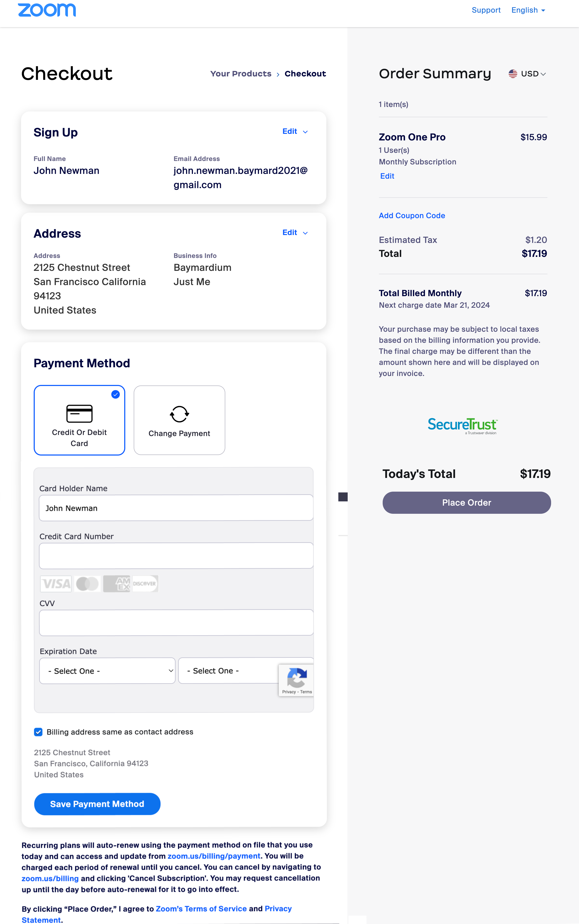Viewport: 579px width, 924px height.
Task: Go to Your Products breadcrumb
Action: 241,74
